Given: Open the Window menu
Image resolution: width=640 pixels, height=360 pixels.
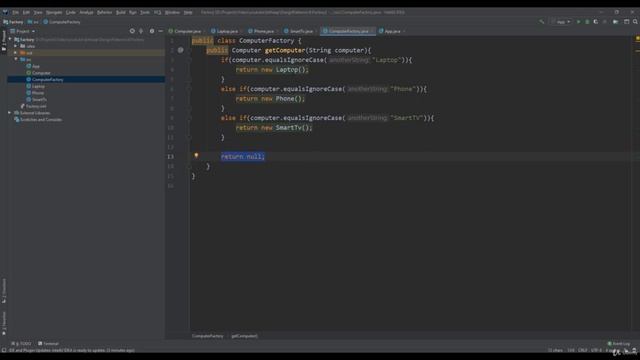Looking at the screenshot, I should click(172, 12).
